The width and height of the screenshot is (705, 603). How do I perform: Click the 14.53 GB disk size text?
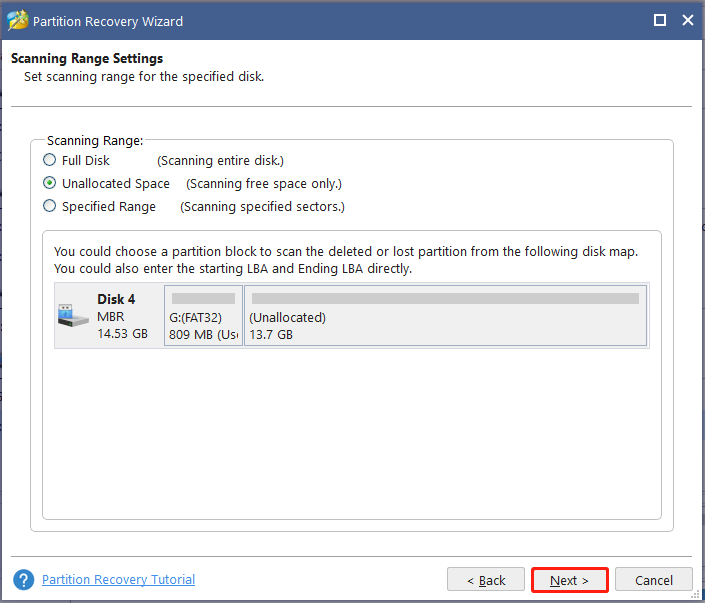122,334
